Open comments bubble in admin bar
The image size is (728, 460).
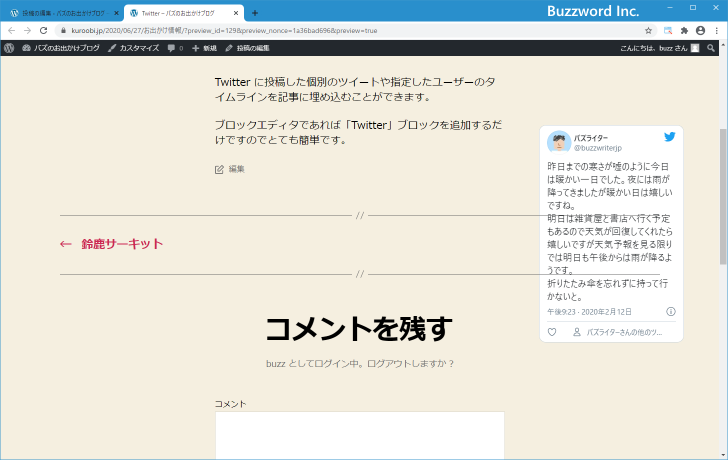tap(175, 48)
